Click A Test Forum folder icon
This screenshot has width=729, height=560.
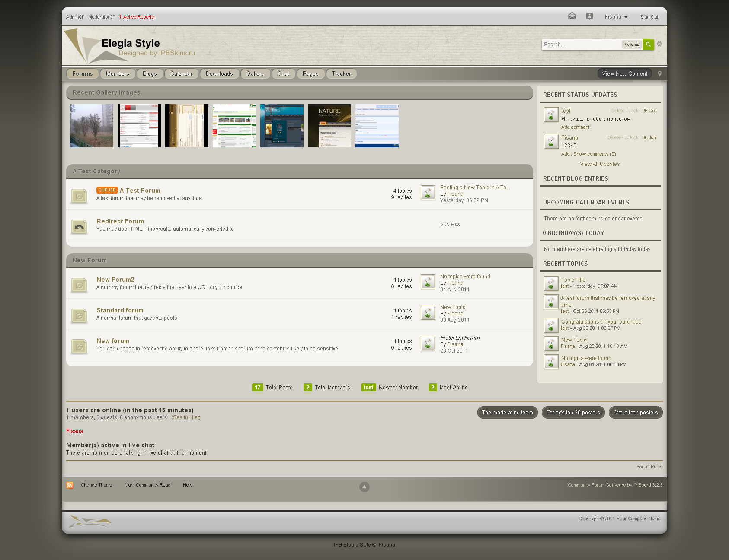pos(79,196)
